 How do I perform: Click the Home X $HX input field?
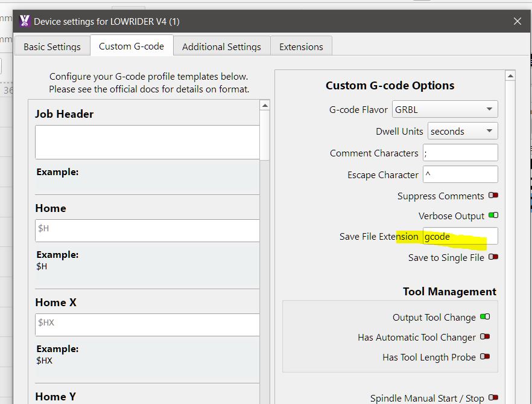147,324
